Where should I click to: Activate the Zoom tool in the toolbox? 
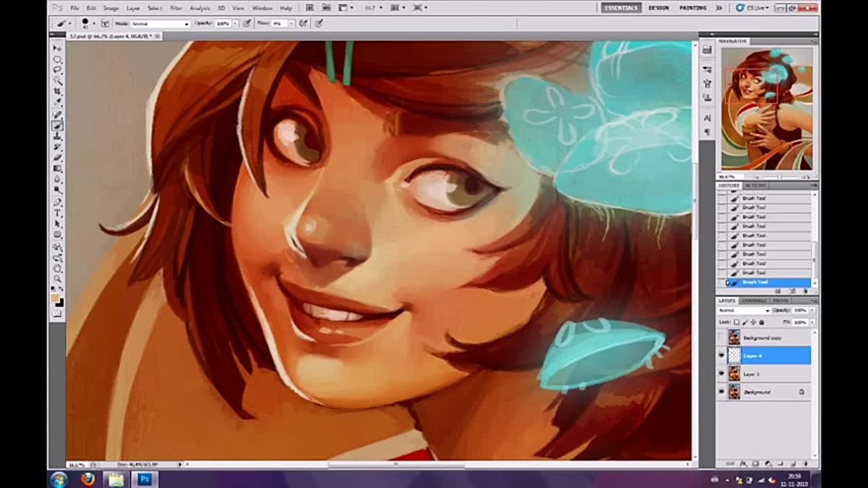click(58, 279)
